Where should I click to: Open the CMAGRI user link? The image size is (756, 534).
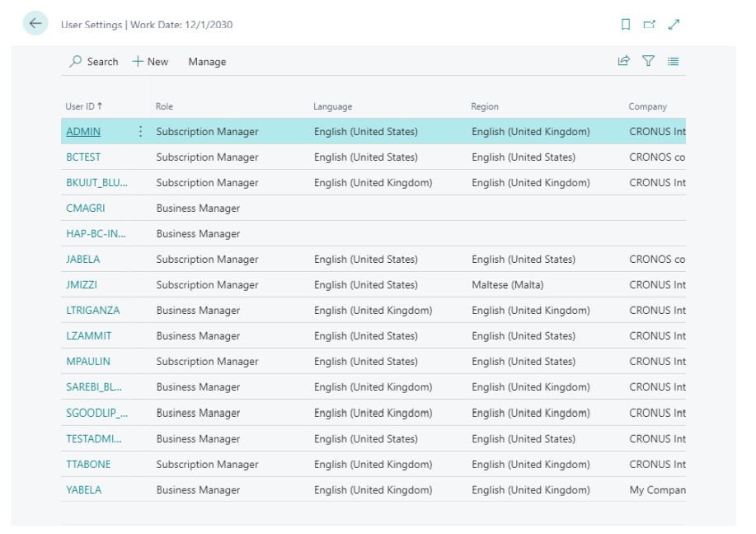click(86, 208)
